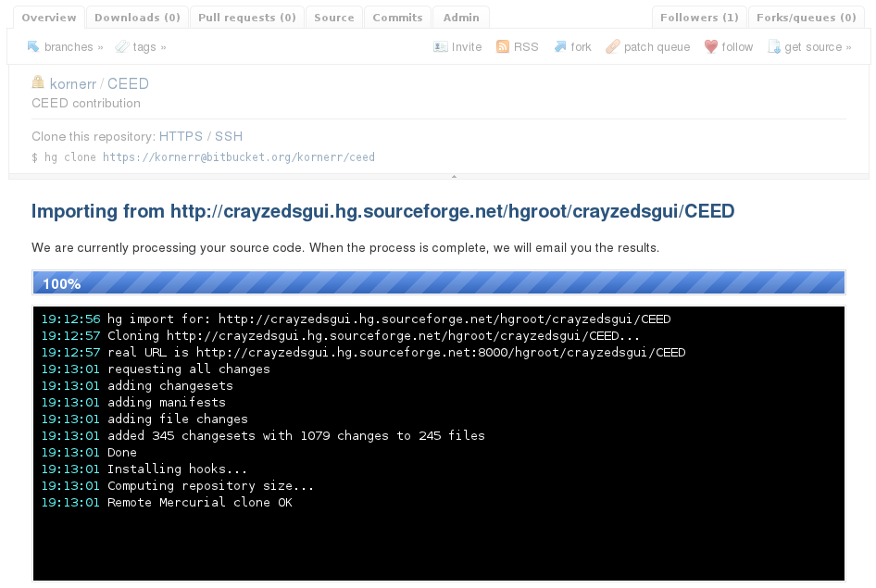Select the SSH clone option
This screenshot has width=876, height=588.
[x=229, y=136]
